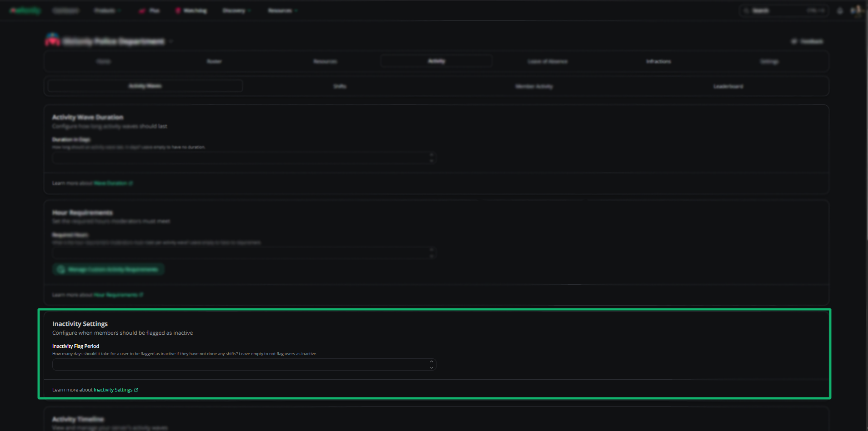This screenshot has height=431, width=868.
Task: Open the Roster tab
Action: [x=214, y=61]
